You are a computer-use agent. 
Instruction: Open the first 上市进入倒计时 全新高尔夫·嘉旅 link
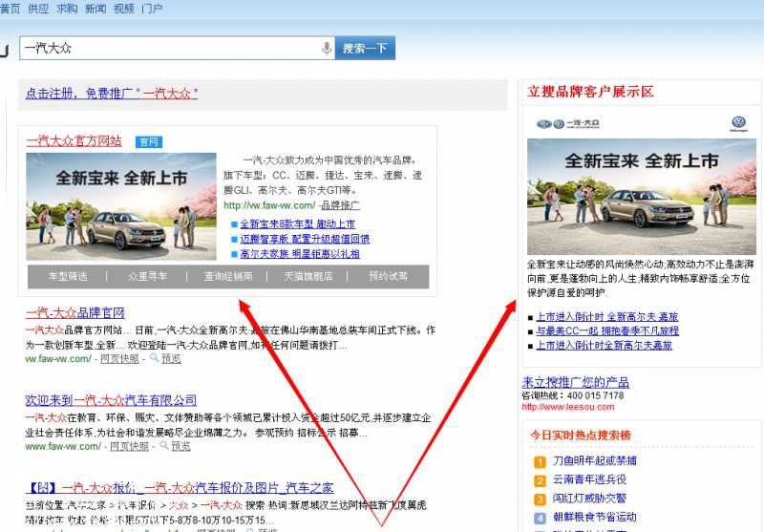tap(607, 317)
